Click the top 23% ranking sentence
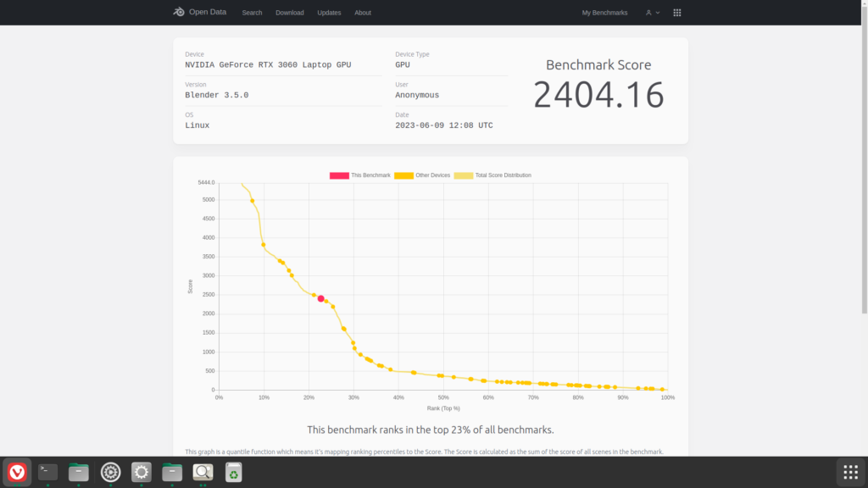 coord(431,430)
